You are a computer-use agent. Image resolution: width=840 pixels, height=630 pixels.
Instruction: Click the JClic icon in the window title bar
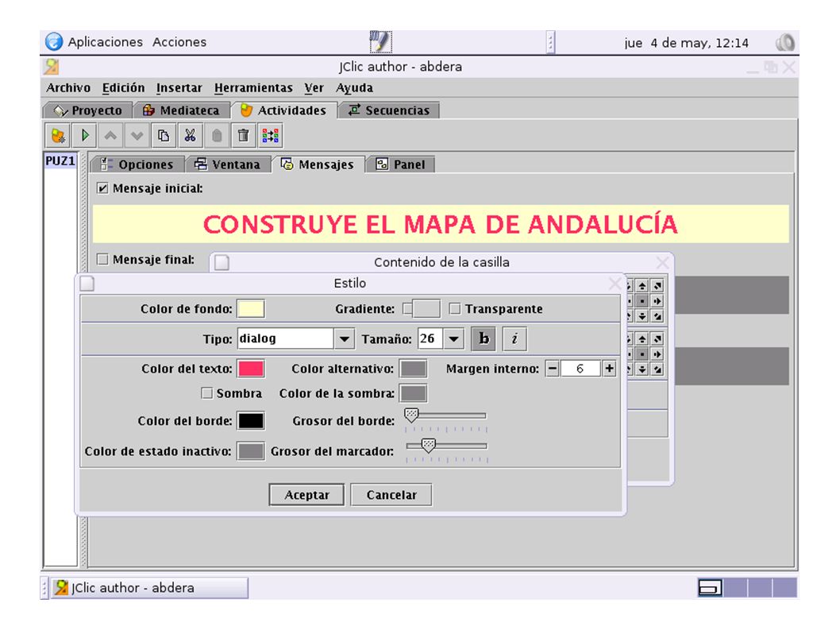point(52,67)
